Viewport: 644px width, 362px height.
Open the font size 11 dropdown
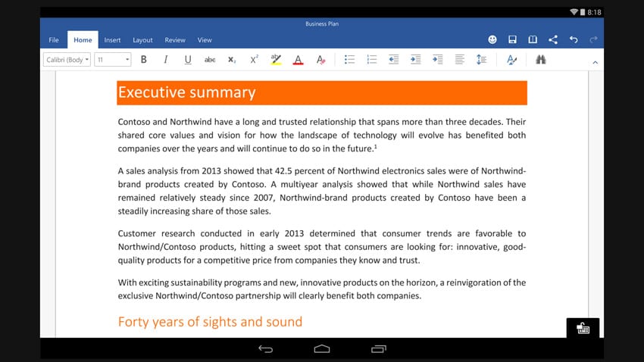(x=112, y=60)
